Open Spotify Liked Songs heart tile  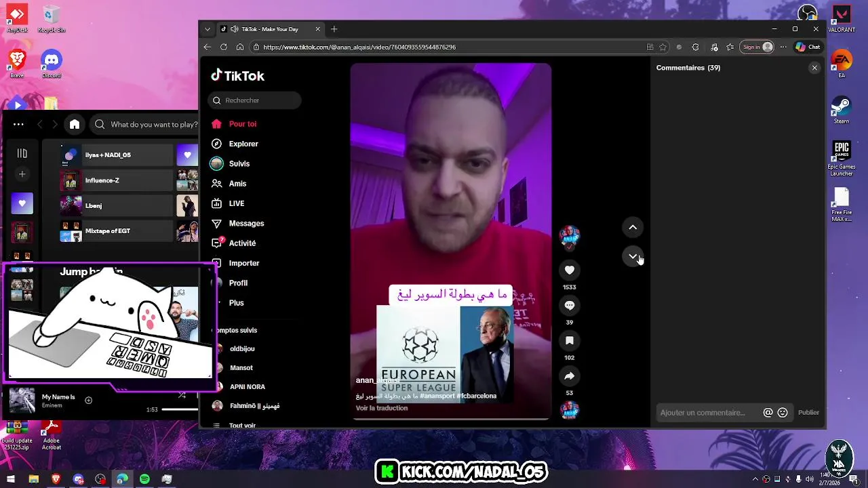tap(22, 203)
